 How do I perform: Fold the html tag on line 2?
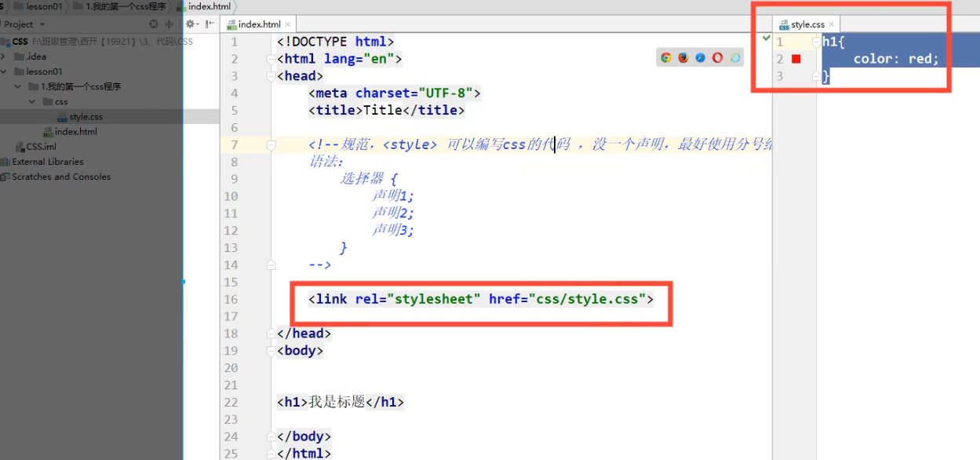271,59
